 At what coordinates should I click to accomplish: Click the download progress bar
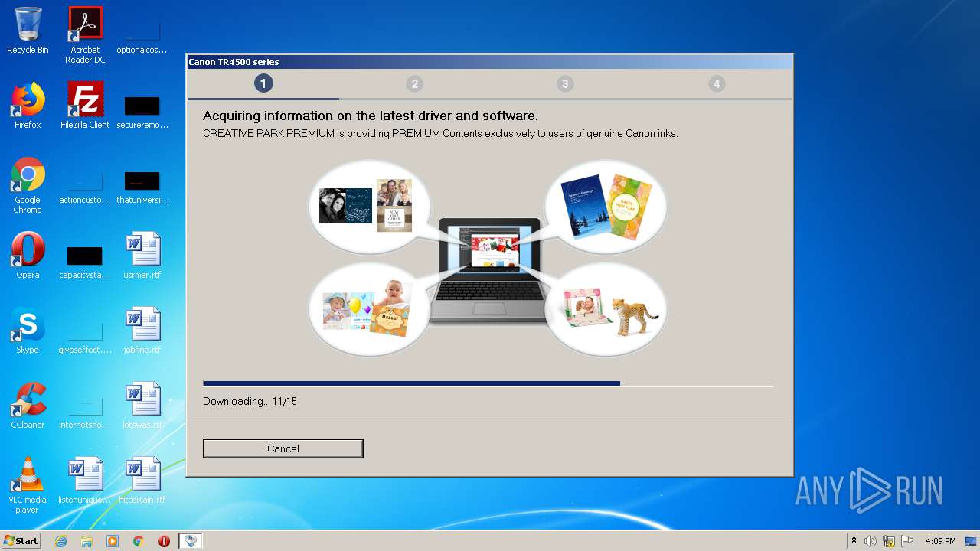[488, 383]
